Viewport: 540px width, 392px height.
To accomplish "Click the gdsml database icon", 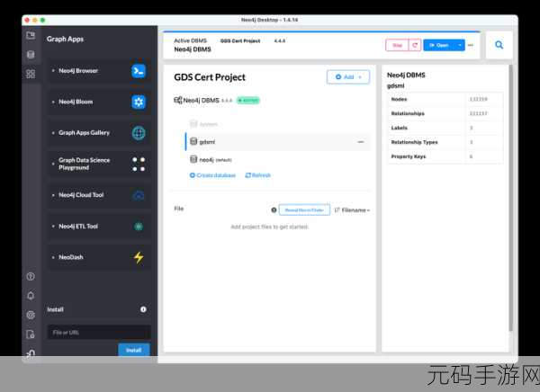I will point(193,141).
